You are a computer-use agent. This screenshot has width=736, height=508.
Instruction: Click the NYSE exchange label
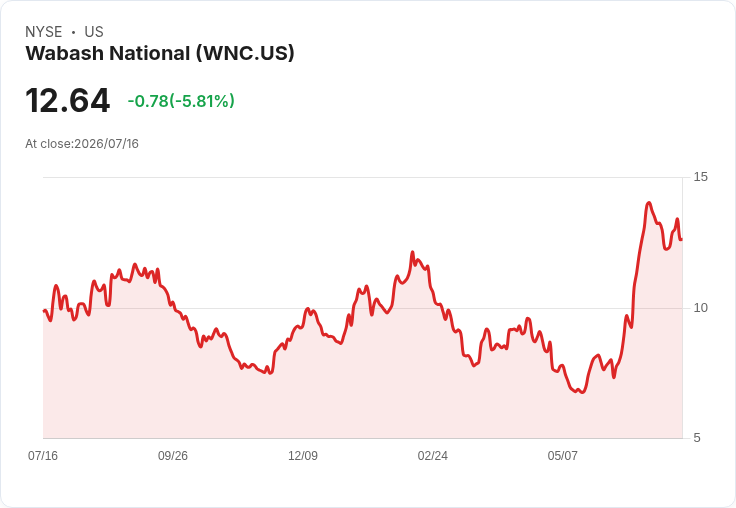[44, 32]
